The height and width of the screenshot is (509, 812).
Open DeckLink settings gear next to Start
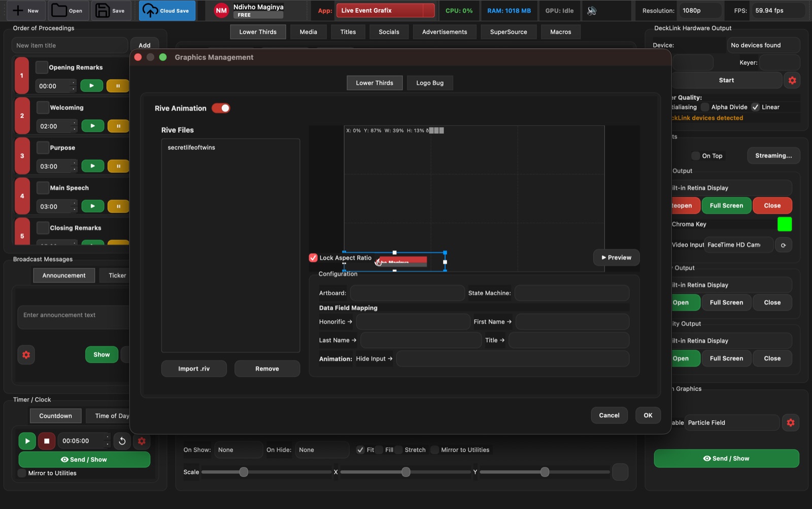[x=792, y=80]
